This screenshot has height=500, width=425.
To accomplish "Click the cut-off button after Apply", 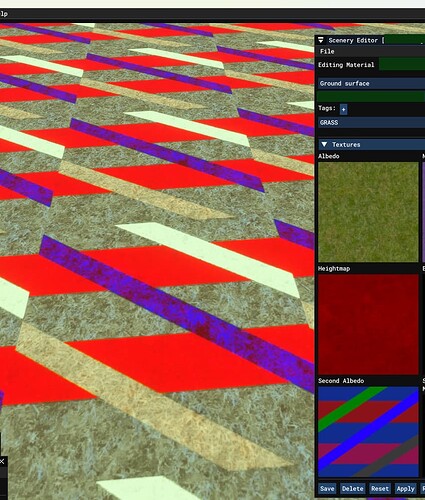I will coord(423,489).
